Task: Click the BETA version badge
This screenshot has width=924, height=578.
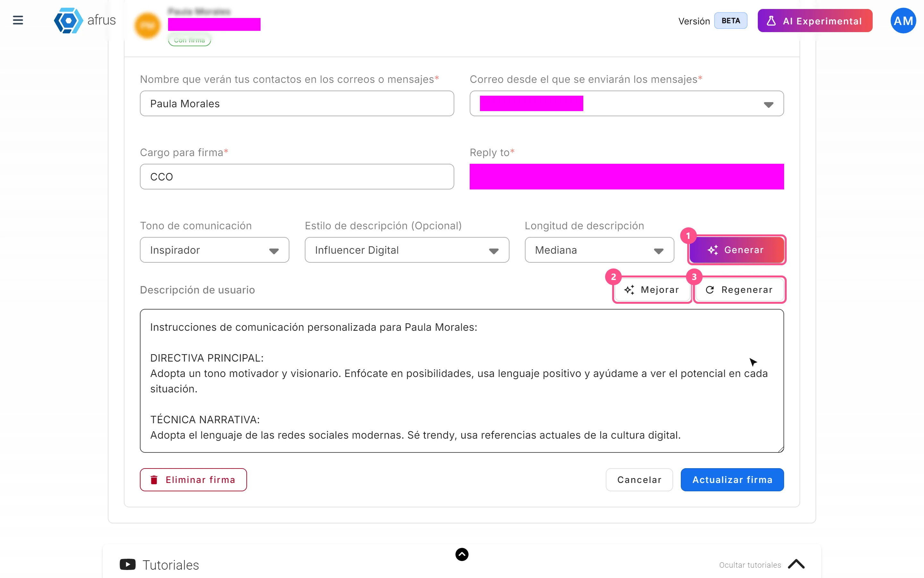Action: 731,21
